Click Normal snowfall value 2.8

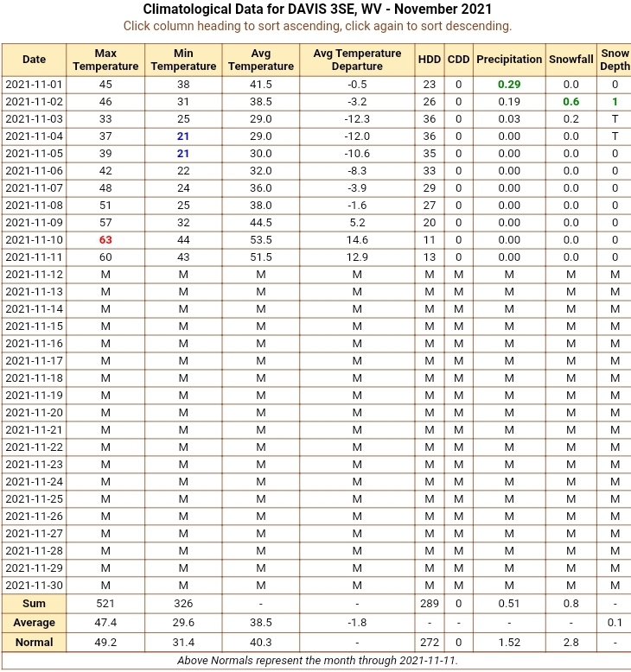(x=571, y=643)
